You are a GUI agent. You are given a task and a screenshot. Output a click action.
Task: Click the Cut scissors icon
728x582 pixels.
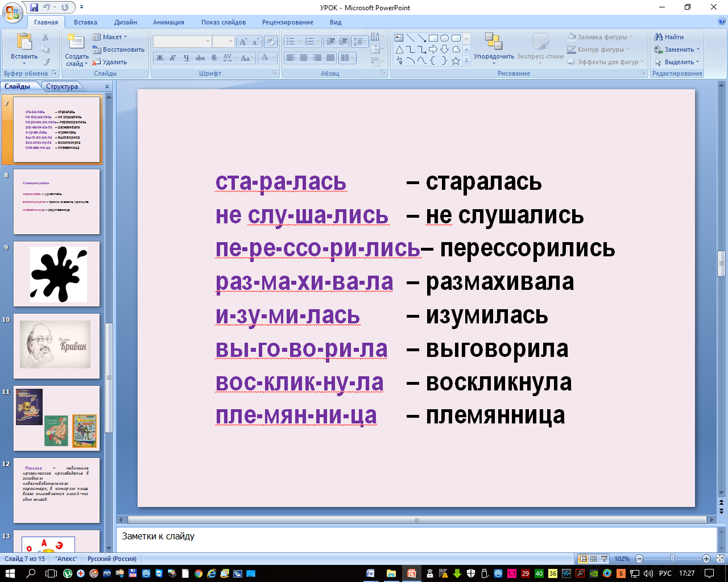coord(45,37)
